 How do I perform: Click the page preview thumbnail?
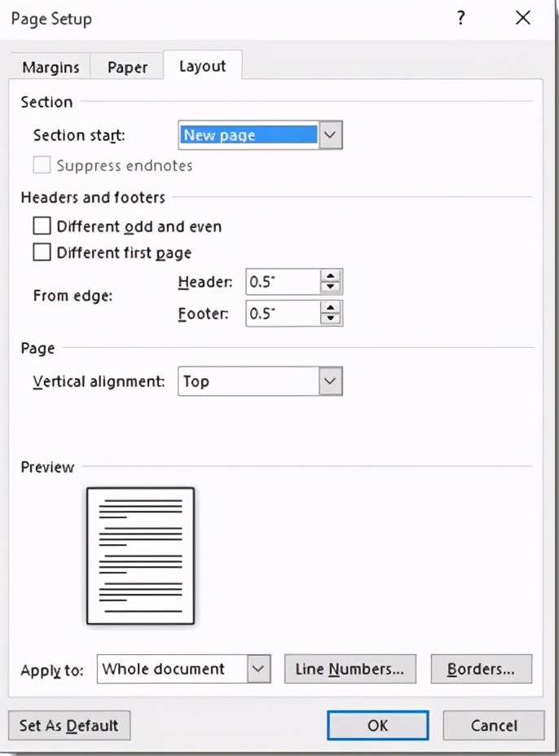click(140, 556)
